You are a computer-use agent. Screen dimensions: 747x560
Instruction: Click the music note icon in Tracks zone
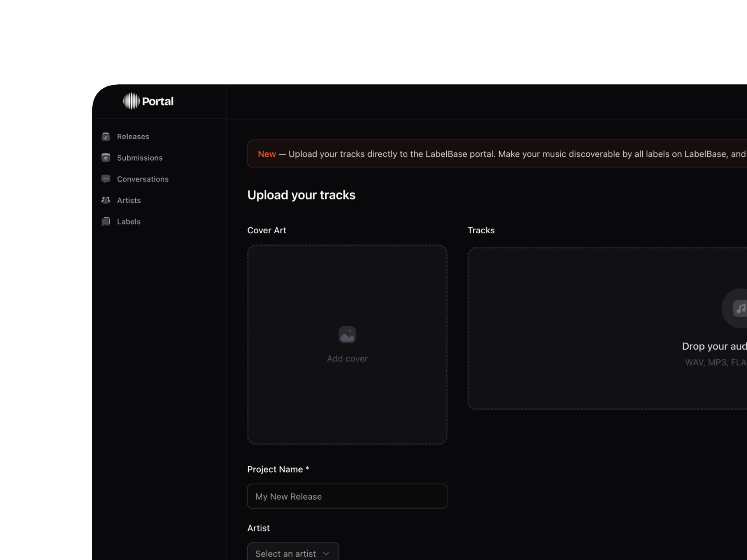(x=740, y=308)
